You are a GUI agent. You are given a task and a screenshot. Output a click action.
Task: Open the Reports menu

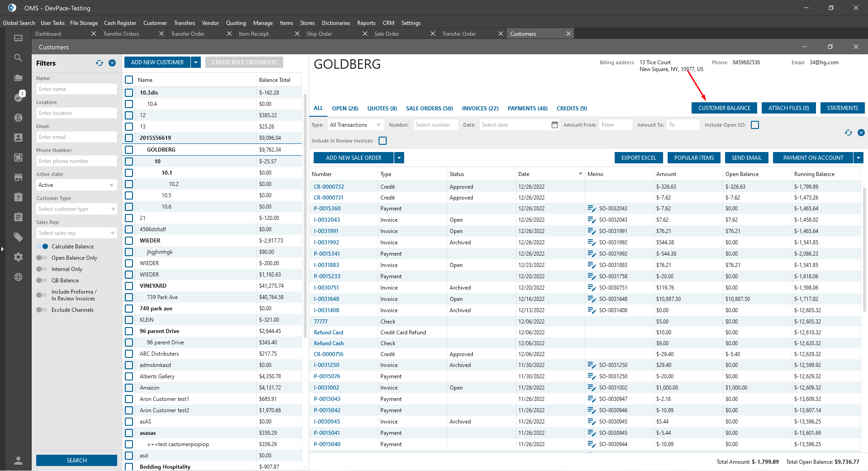pyautogui.click(x=366, y=23)
